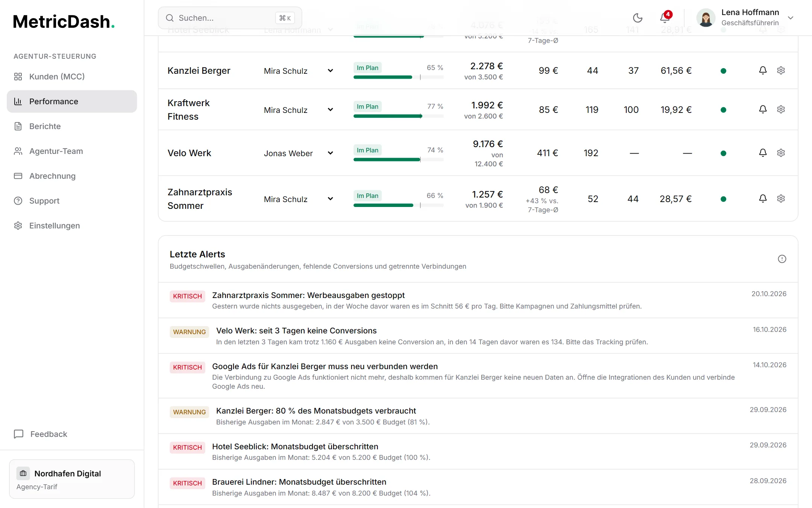Open Berichte from the sidebar

click(72, 126)
